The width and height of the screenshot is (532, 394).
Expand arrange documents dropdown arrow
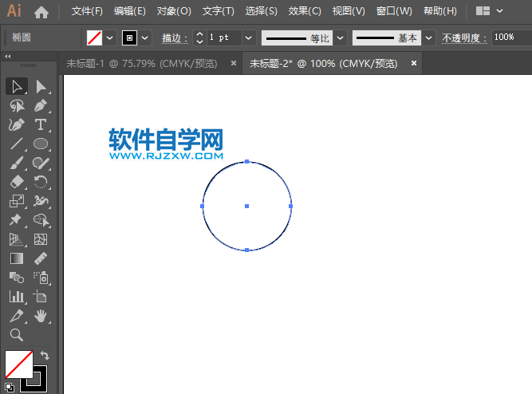point(499,11)
